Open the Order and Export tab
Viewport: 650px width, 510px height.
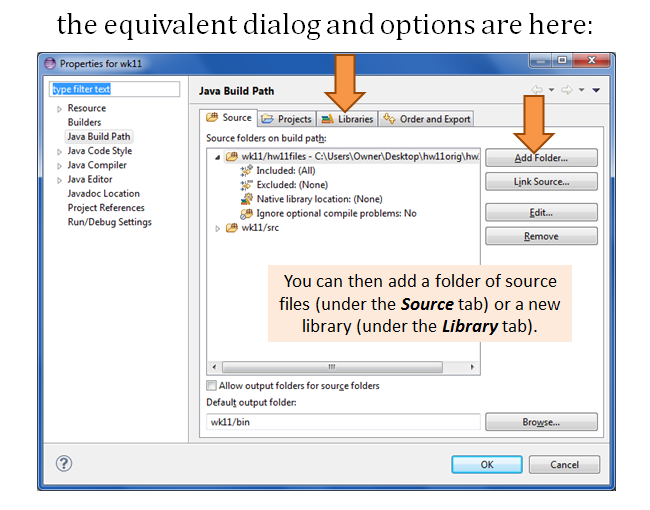click(x=427, y=119)
